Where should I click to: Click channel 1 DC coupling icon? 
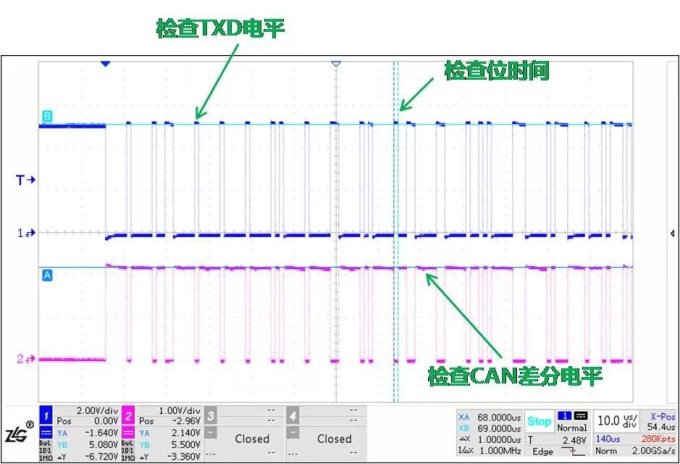(46, 432)
